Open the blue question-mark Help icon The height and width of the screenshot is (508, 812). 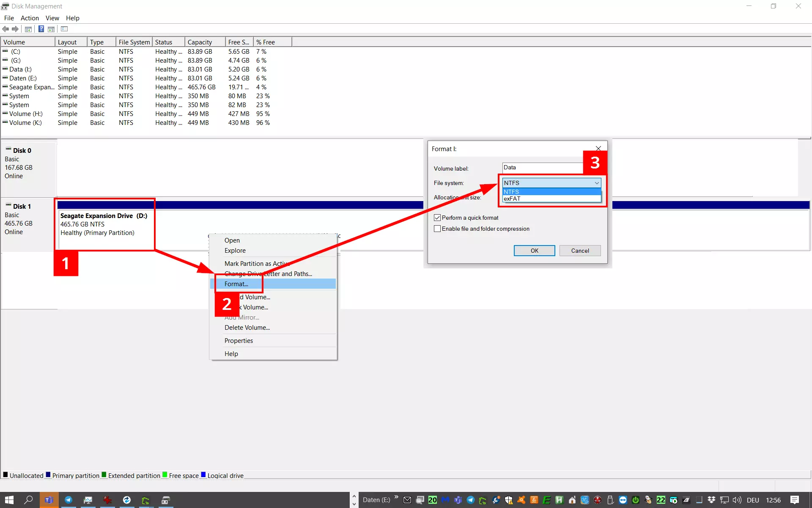click(x=41, y=29)
